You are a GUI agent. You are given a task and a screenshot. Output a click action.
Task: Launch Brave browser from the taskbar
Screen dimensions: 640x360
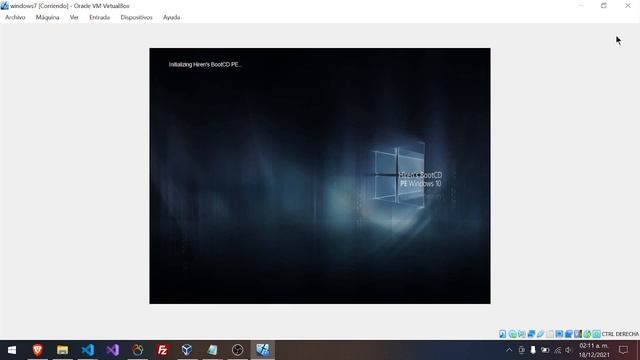[x=38, y=350]
